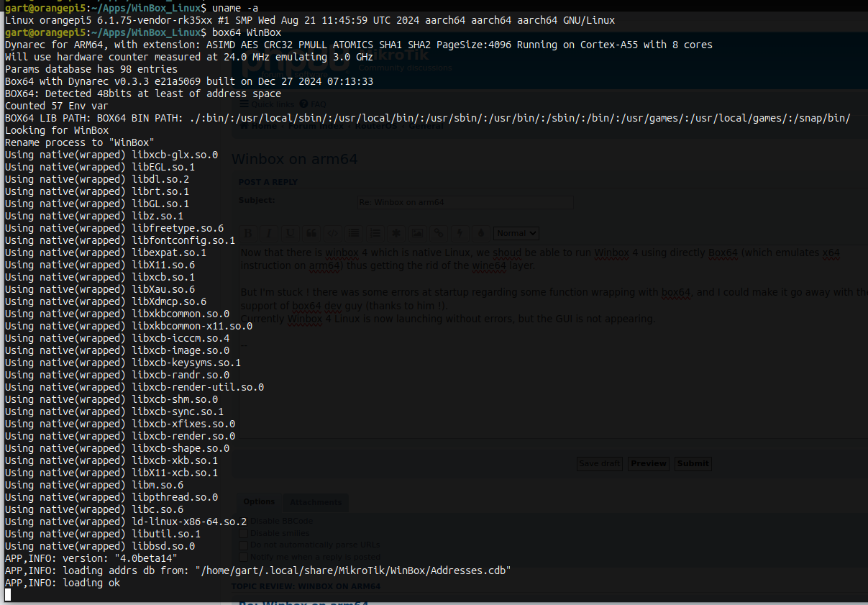Insert an image tag in the reply

coord(417,233)
